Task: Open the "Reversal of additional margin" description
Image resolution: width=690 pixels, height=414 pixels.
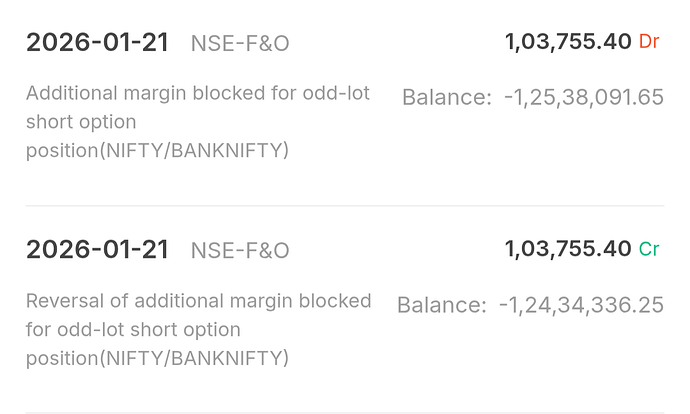Action: [198, 301]
